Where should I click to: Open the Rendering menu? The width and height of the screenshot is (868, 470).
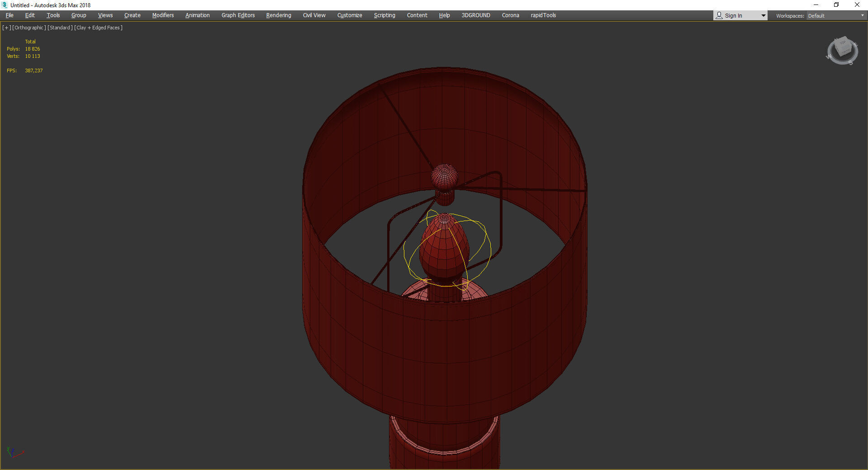pos(279,15)
